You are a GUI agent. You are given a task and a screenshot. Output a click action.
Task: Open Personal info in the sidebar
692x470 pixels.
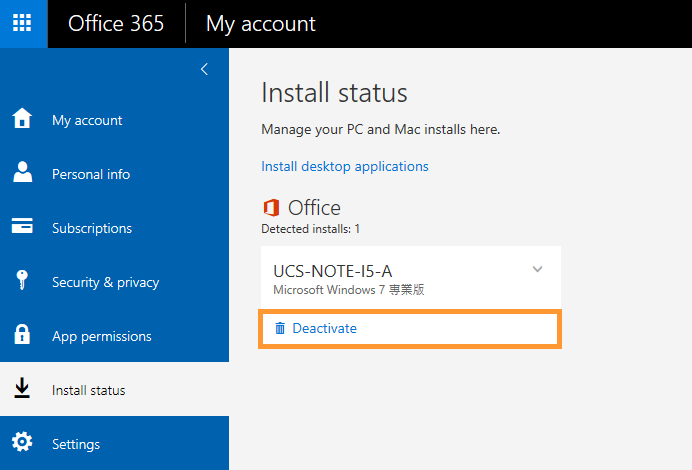point(91,174)
